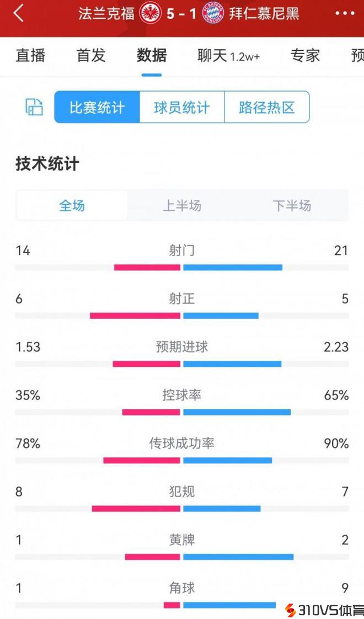Tap the 拜仁慕尼黑 team name
The image size is (364, 619).
[x=264, y=14]
